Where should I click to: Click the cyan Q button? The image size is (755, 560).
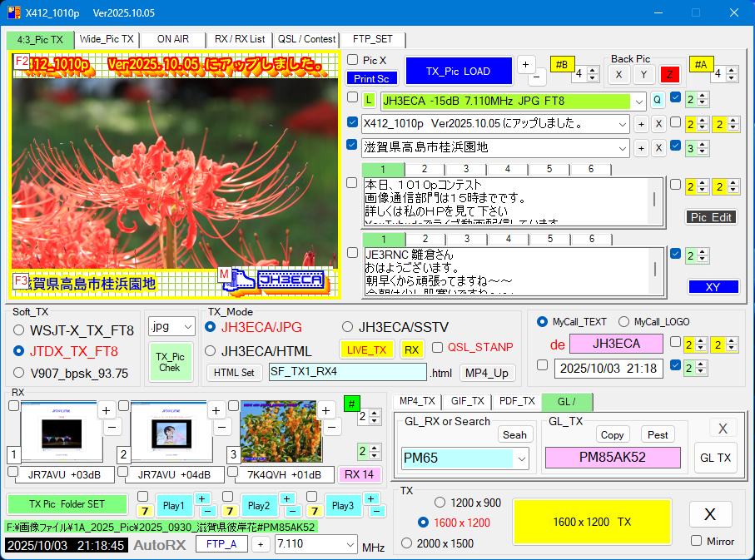coord(658,101)
